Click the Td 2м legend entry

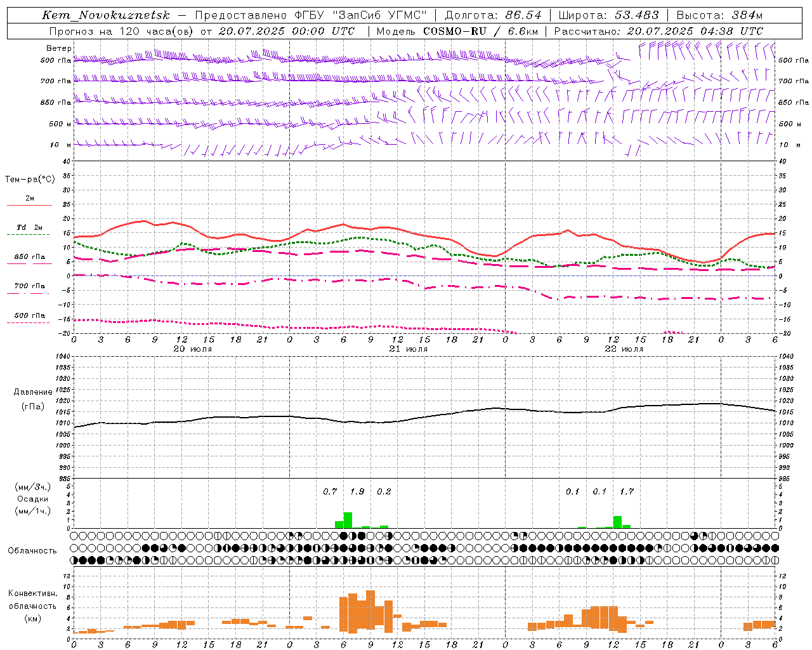(30, 227)
